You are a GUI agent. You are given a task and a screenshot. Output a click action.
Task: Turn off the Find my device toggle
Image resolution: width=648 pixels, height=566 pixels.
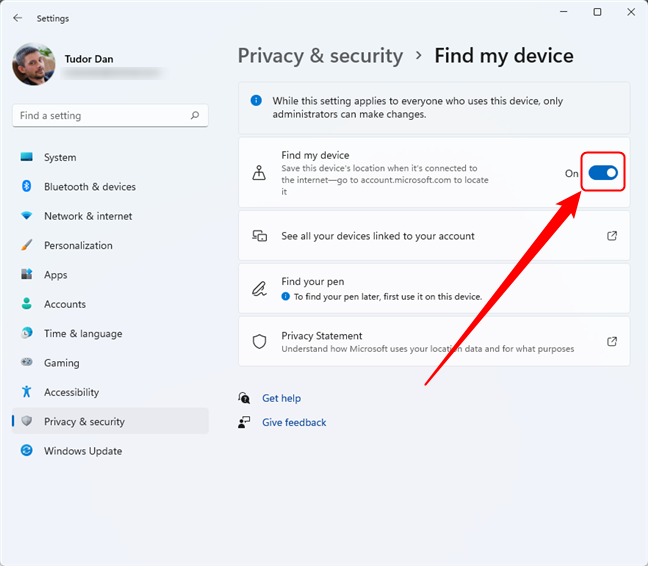pos(603,173)
